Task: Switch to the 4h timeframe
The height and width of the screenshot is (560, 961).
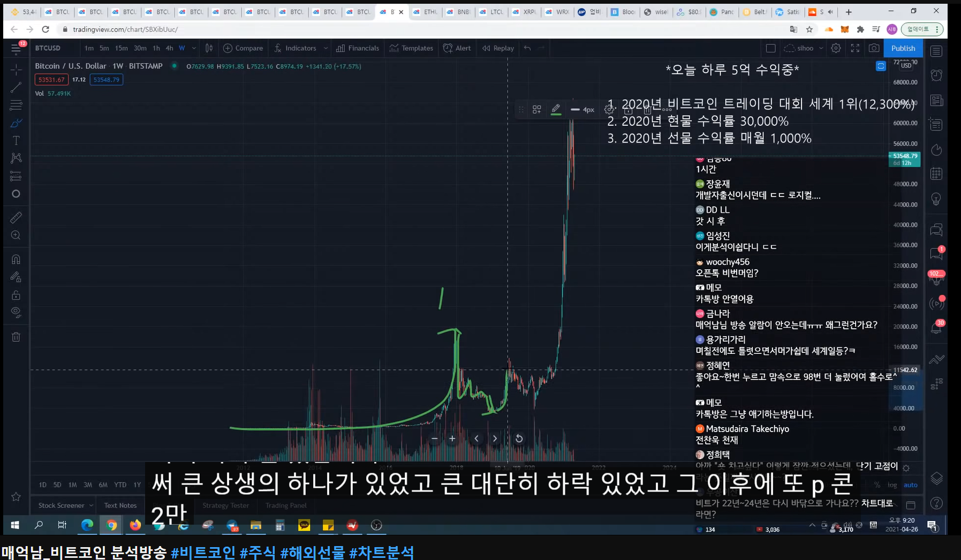Action: [x=169, y=48]
